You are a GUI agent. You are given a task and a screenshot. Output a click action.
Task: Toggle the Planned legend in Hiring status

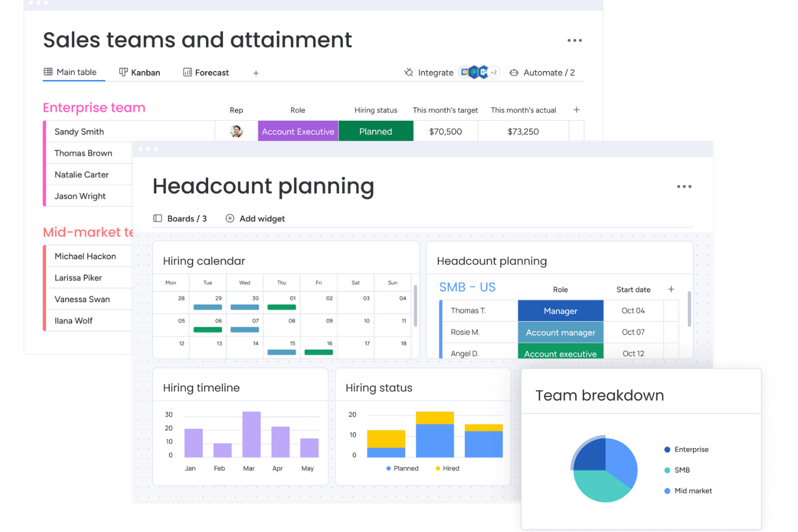coord(402,468)
